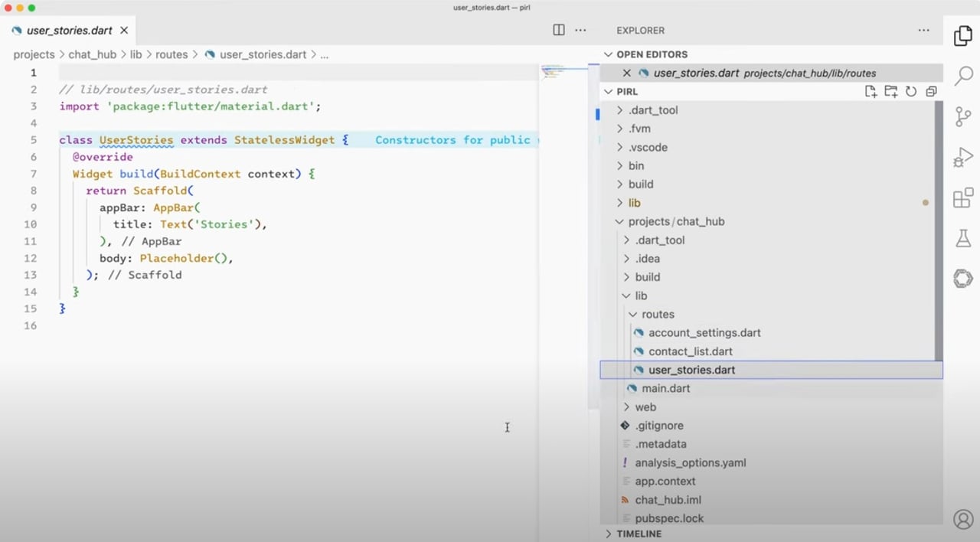Select the Source Control icon
This screenshot has height=542, width=980.
coord(963,116)
